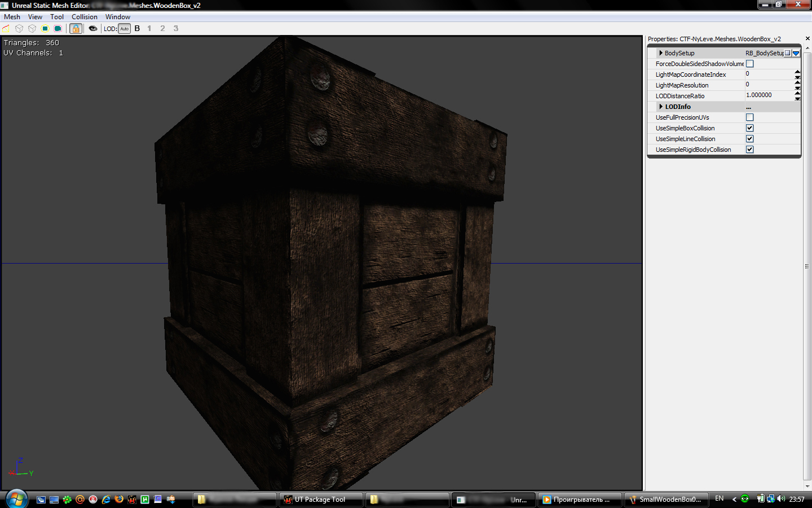Click the eye icon in toolbar
The width and height of the screenshot is (812, 508).
point(93,28)
